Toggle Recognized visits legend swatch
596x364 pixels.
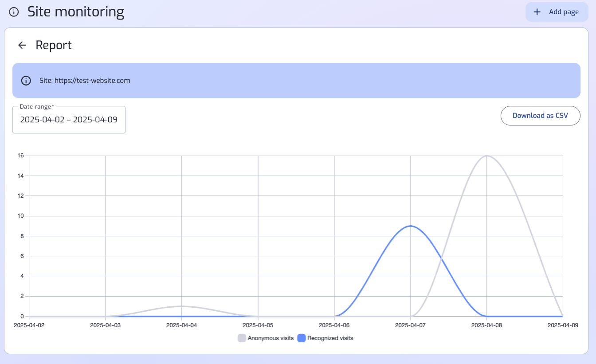pos(302,338)
